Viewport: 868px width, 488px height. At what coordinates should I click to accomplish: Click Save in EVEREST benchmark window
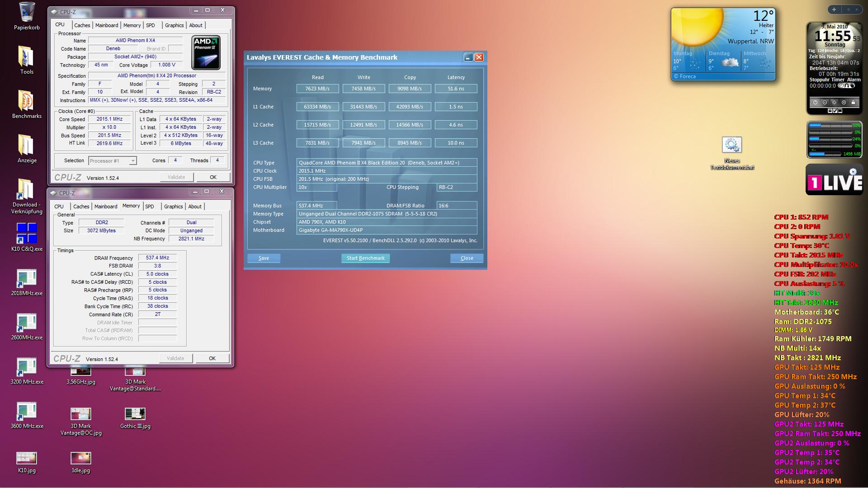coord(264,258)
